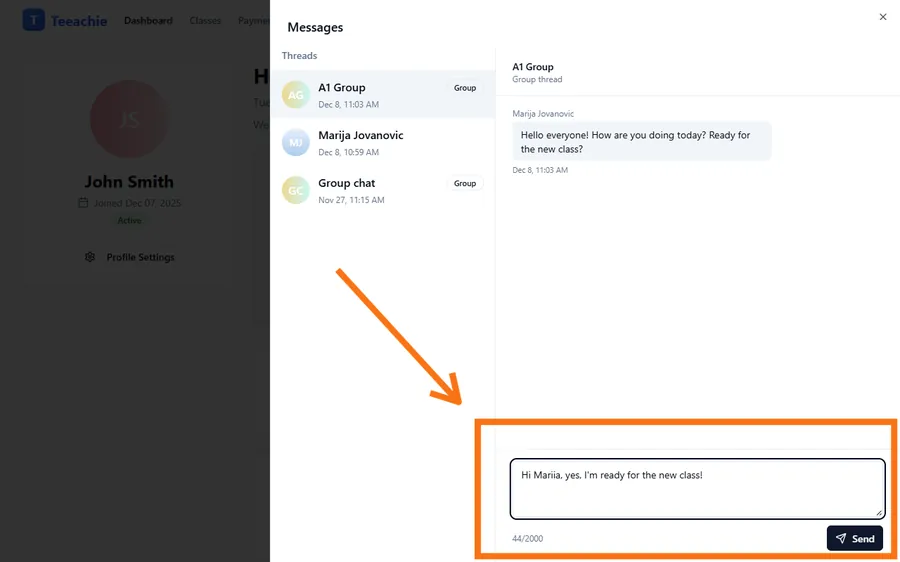Viewport: 900px width, 562px height.
Task: Click the gear icon beside Profile Settings
Action: point(90,257)
